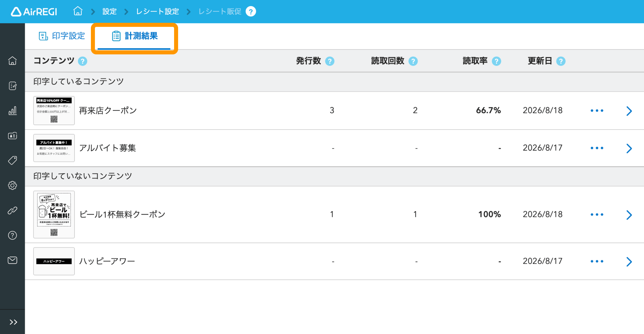Open 再来店クーポン details via chevron
Viewport: 644px width, 334px height.
pos(629,111)
